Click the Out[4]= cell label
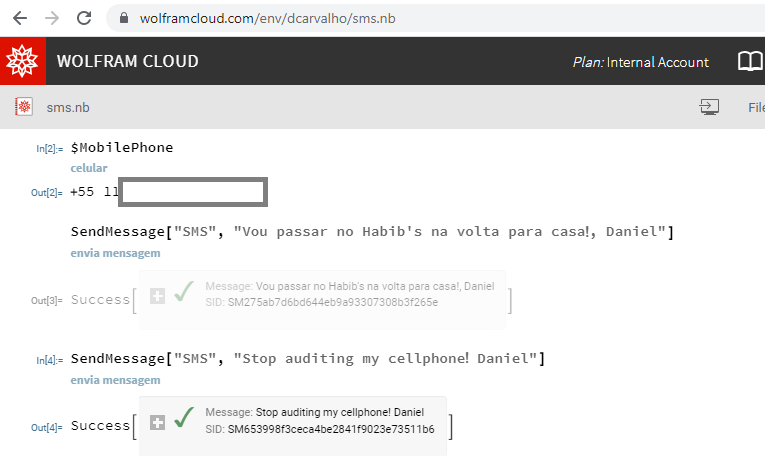This screenshot has width=765, height=475. (47, 428)
